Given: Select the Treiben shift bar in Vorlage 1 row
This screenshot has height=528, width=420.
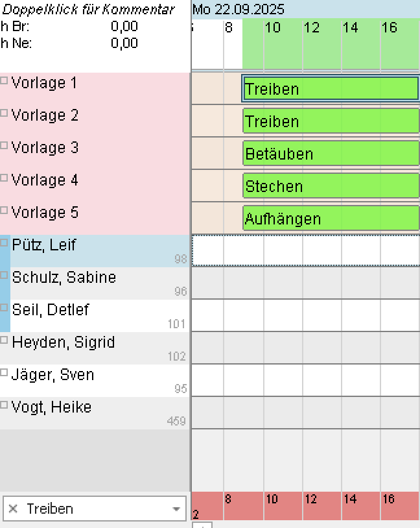Looking at the screenshot, I should [331, 89].
